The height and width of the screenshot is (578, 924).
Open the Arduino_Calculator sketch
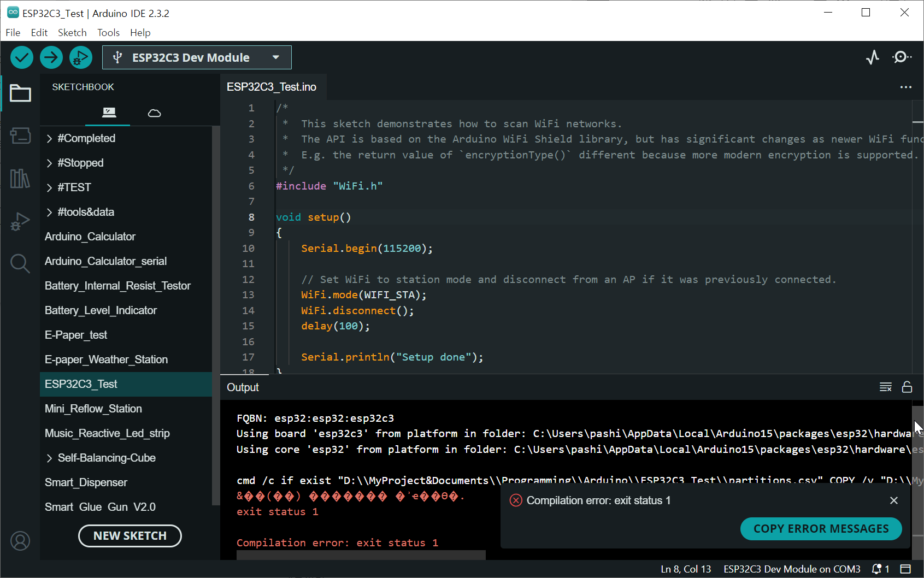click(126, 237)
